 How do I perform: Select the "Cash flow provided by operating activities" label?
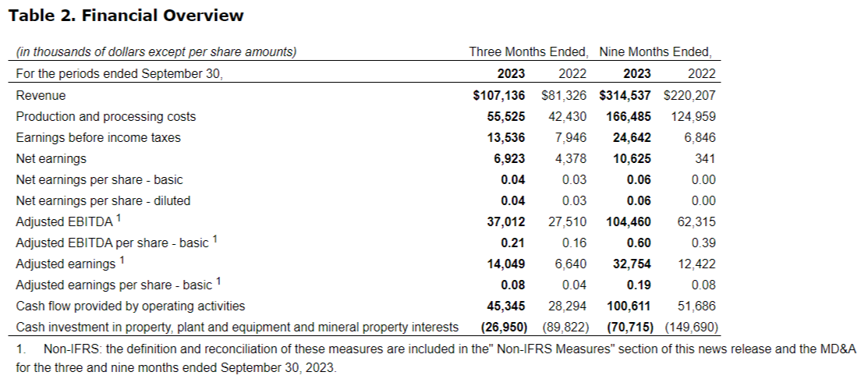pyautogui.click(x=130, y=306)
